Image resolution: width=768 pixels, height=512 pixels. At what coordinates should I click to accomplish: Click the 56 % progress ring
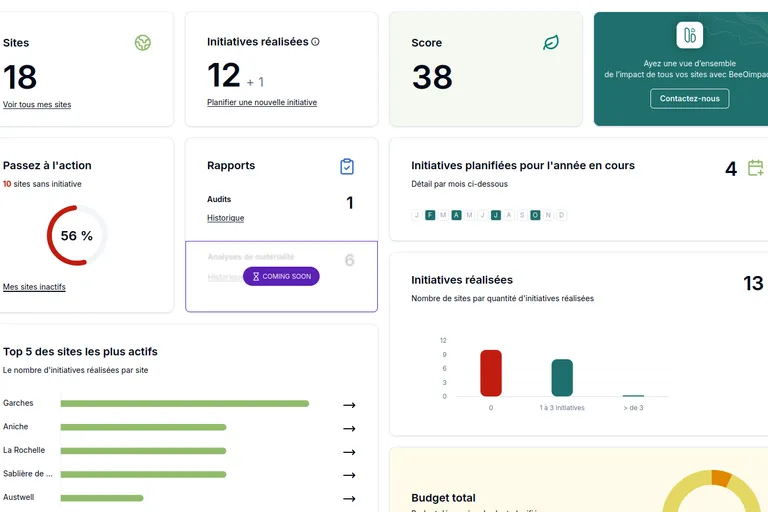click(x=77, y=236)
